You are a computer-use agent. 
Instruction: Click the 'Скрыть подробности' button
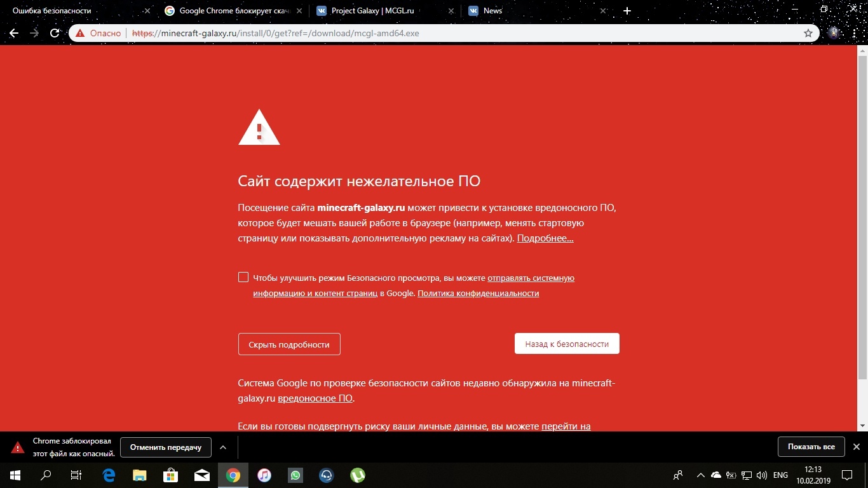[x=289, y=344]
